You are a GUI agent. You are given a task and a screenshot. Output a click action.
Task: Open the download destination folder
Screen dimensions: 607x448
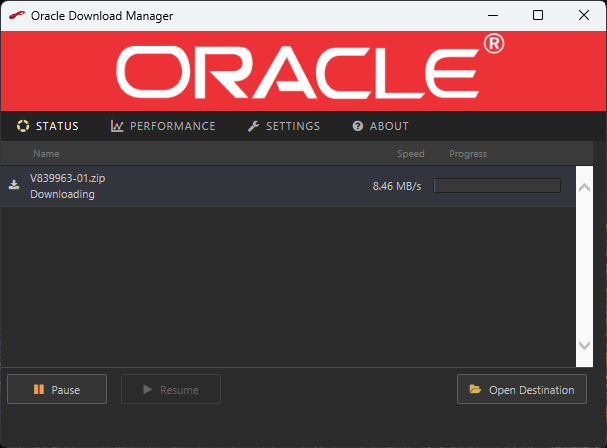(x=522, y=389)
